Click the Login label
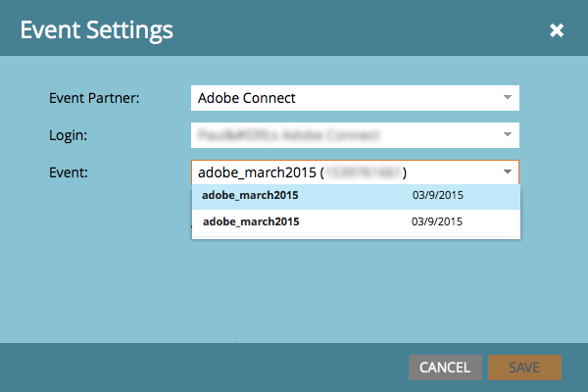The image size is (588, 392). click(x=68, y=134)
